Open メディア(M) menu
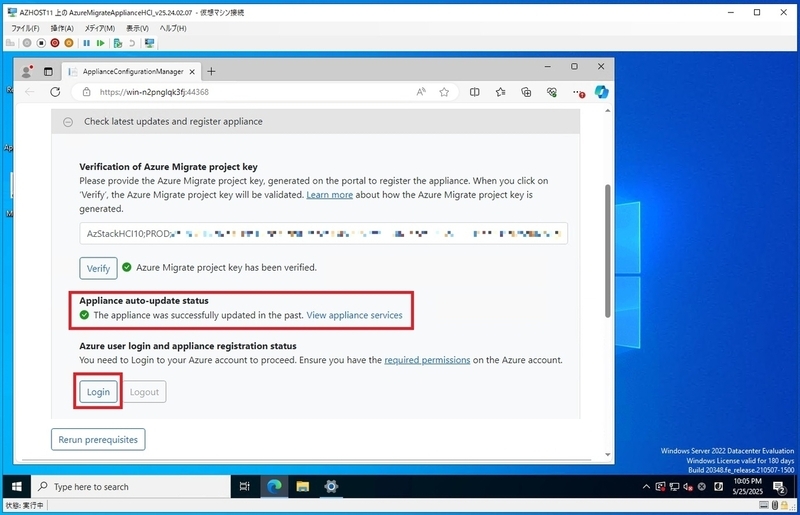The height and width of the screenshot is (515, 800). click(x=99, y=28)
